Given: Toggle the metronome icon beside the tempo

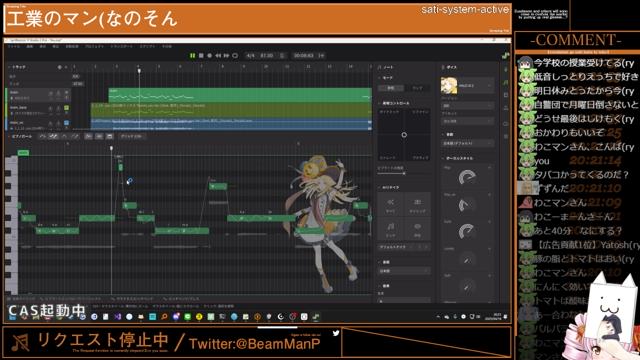Looking at the screenshot, I should (282, 56).
